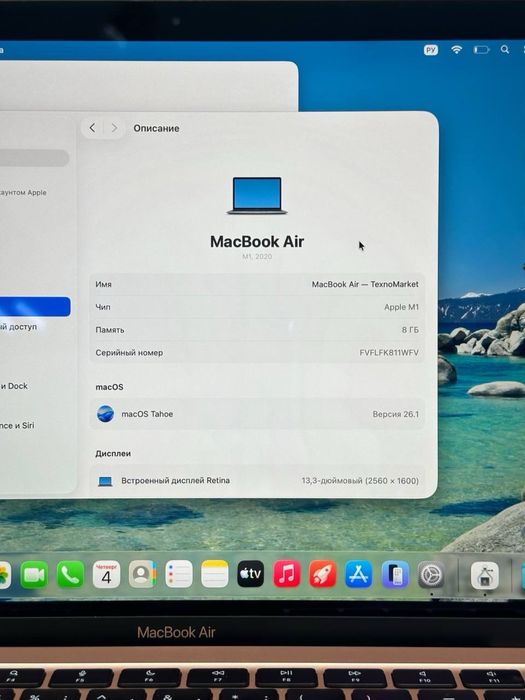The height and width of the screenshot is (700, 525).
Task: Click the Имя row label
Action: tap(104, 284)
